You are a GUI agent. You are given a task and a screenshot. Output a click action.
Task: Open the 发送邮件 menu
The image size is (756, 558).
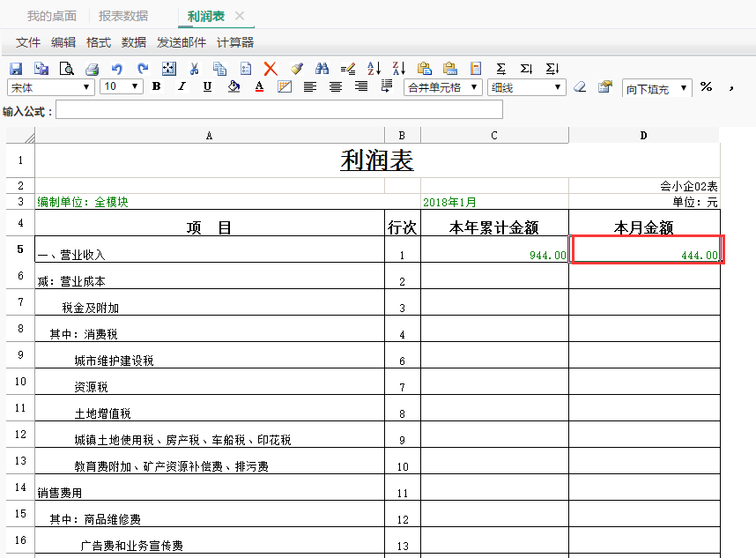(182, 42)
